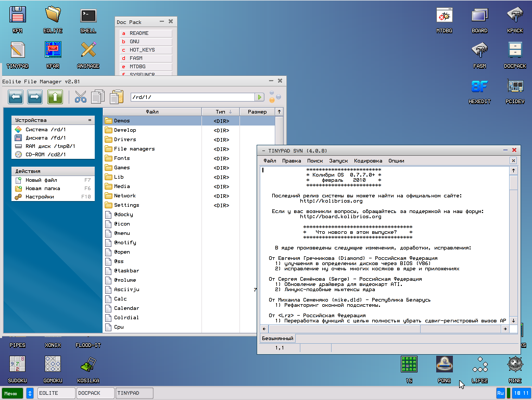Click the /rd/1/ path input field
This screenshot has width=532, height=400.
(192, 97)
